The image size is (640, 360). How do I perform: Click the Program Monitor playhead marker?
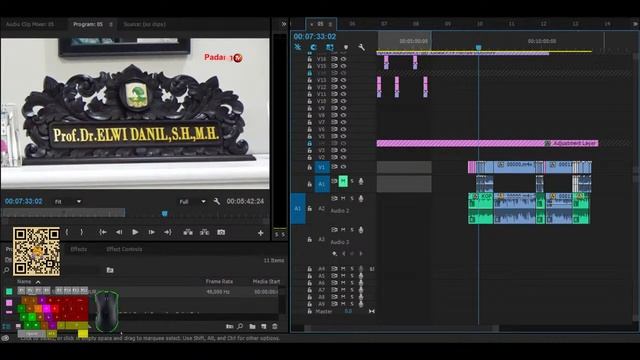[164, 213]
